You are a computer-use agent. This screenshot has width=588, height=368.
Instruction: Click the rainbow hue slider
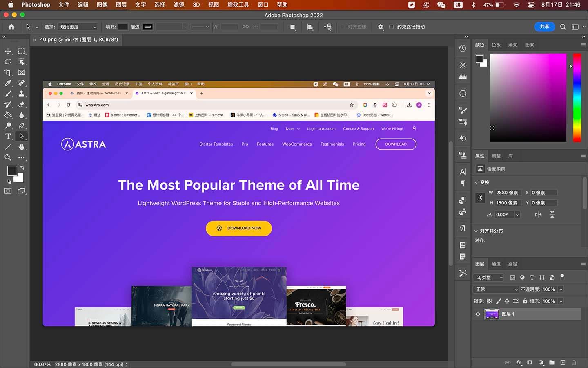pos(577,98)
